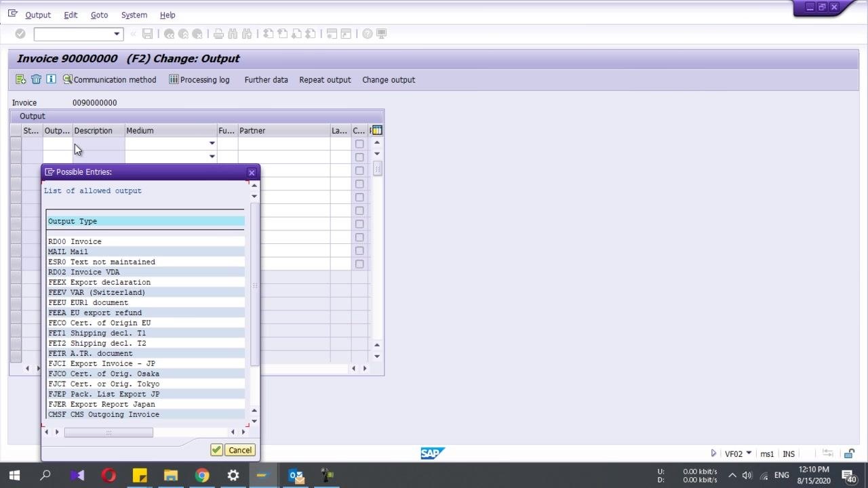Click Cancel in the Possible Entries dialog

pos(240,450)
